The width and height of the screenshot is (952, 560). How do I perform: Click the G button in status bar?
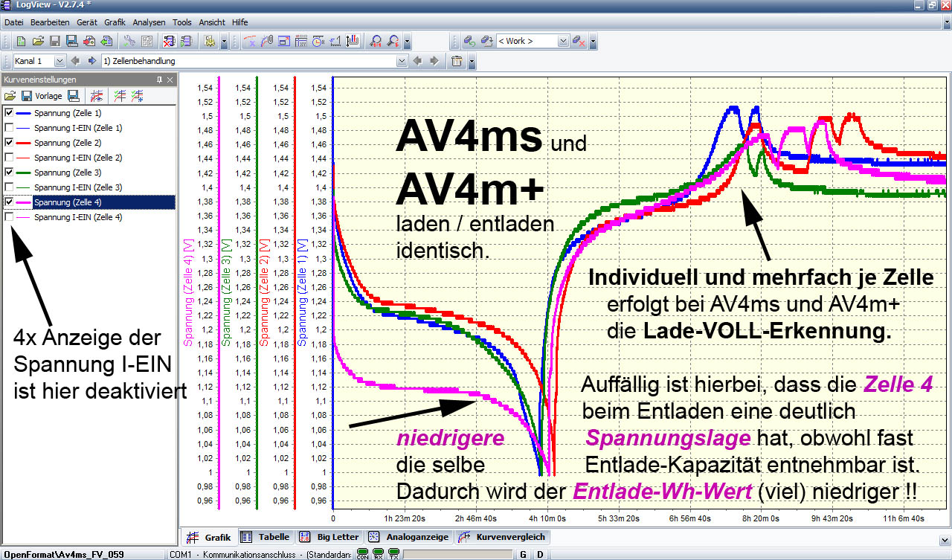click(x=523, y=555)
